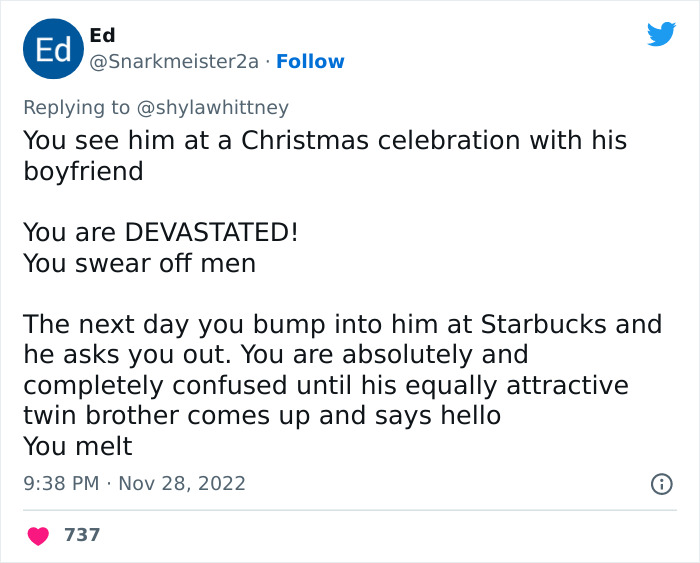Click the 9:38 PM time stamp
This screenshot has height=563, width=700.
[61, 484]
